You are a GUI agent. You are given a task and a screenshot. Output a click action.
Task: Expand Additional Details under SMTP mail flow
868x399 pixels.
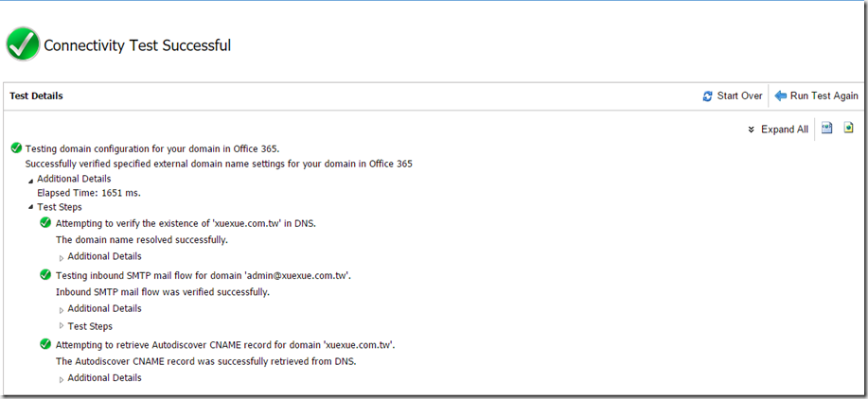(62, 309)
